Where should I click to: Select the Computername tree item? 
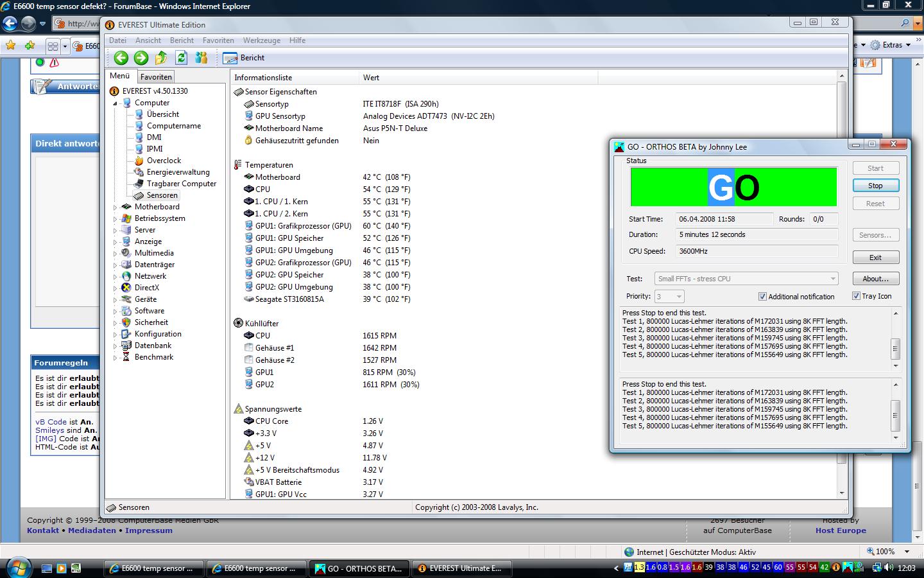click(174, 126)
